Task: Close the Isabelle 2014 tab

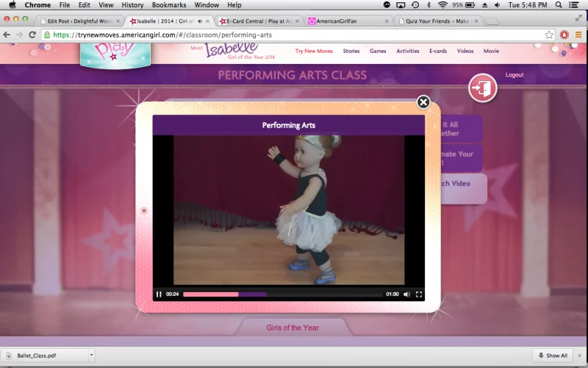Action: tap(207, 21)
